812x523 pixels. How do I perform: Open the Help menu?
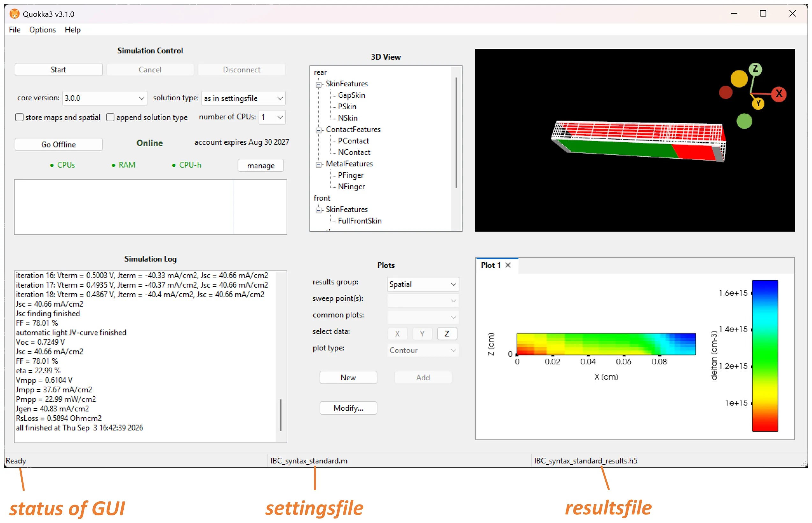click(x=72, y=30)
